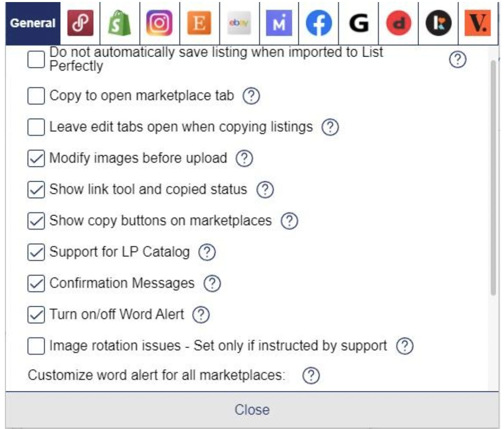The height and width of the screenshot is (429, 504).
Task: Open the Mercari settings tab
Action: coord(279,22)
